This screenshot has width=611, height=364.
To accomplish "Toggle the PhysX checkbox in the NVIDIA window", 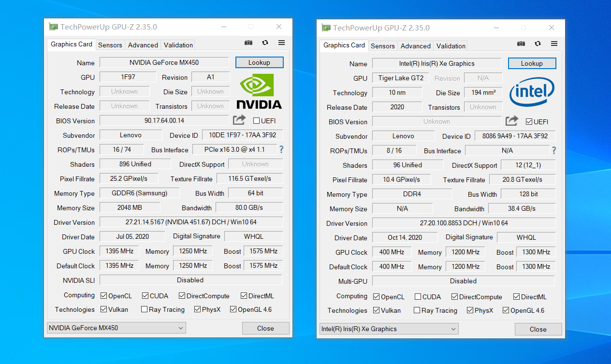I will click(x=197, y=309).
